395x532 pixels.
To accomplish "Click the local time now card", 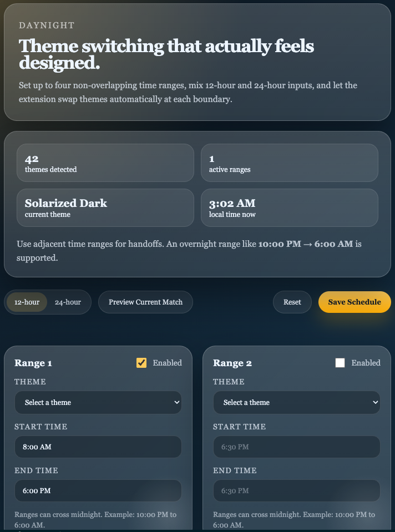I will tap(290, 207).
